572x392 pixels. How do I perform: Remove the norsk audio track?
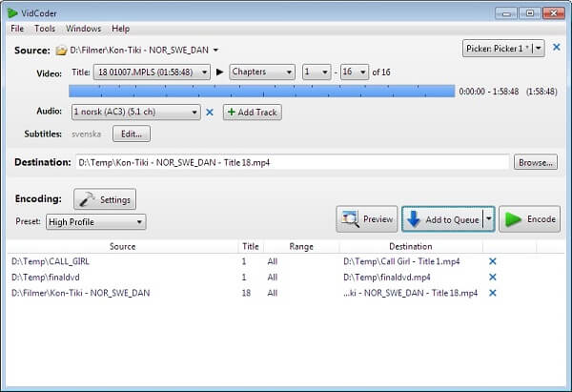coord(210,113)
